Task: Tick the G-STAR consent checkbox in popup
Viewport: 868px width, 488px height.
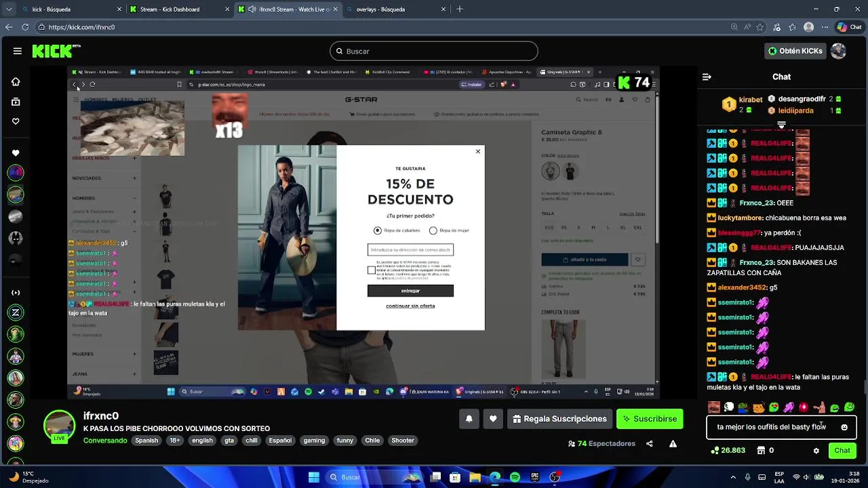Action: click(371, 270)
